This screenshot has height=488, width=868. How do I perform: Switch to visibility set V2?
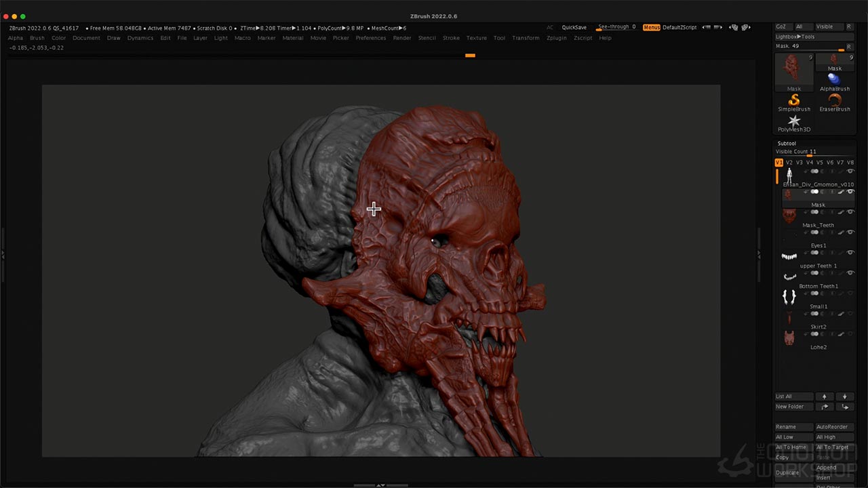(789, 163)
